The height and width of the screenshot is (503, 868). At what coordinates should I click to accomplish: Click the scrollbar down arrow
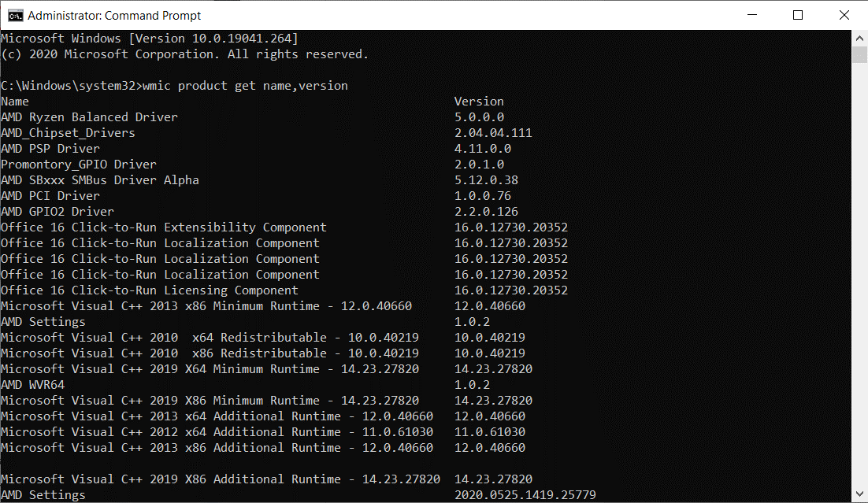pos(859,494)
